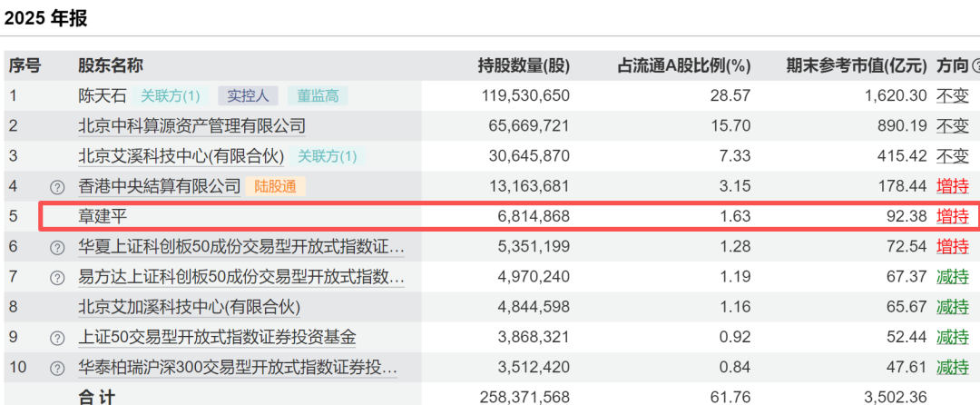980x405 pixels.
Task: Click the 序号 column header
Action: click(24, 65)
